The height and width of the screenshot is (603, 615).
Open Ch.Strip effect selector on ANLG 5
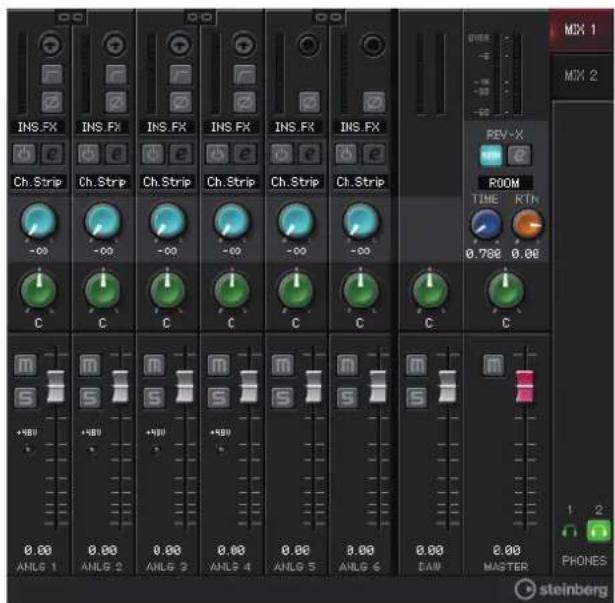[x=295, y=182]
